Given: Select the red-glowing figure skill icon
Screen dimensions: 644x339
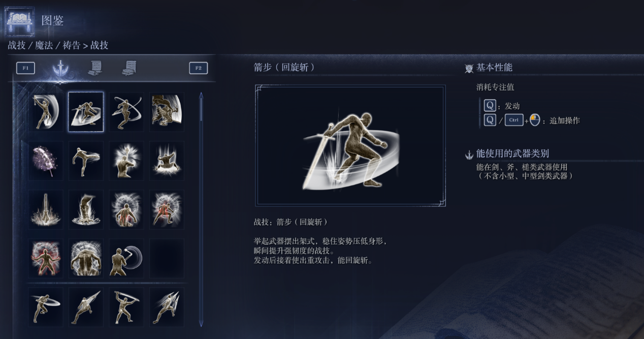Looking at the screenshot, I should click(45, 259).
